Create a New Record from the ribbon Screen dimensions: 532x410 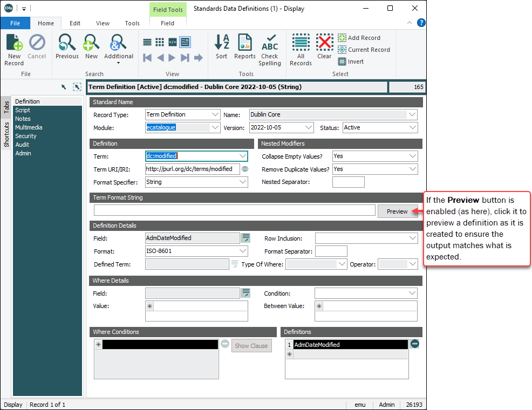14,49
